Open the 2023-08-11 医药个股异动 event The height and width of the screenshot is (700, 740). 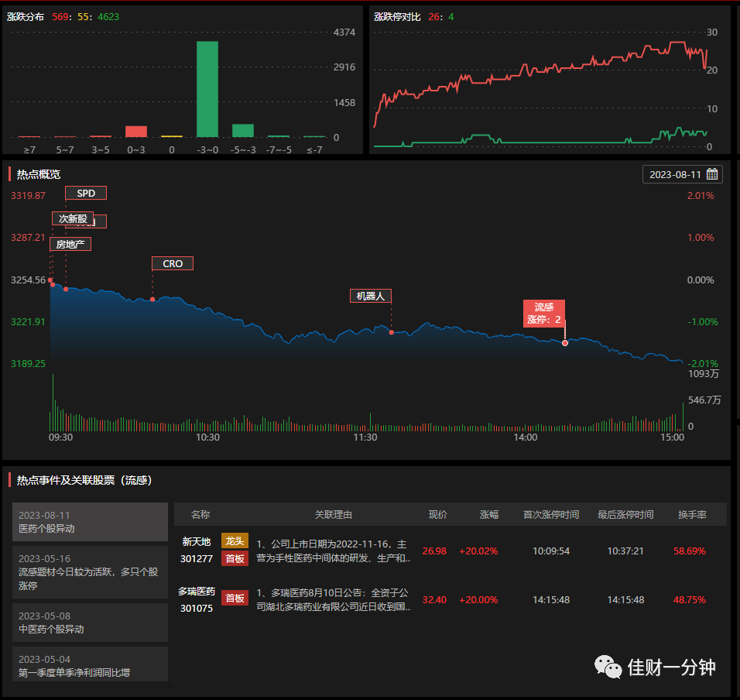(90, 522)
